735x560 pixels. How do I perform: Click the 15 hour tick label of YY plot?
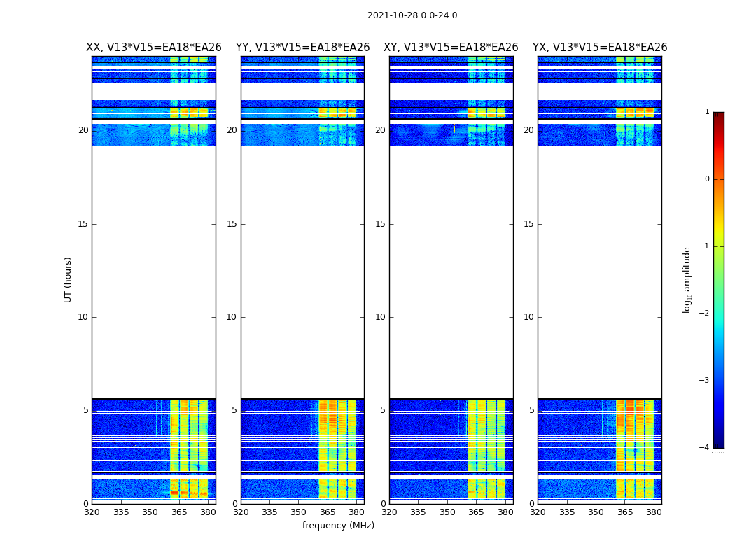pos(232,224)
